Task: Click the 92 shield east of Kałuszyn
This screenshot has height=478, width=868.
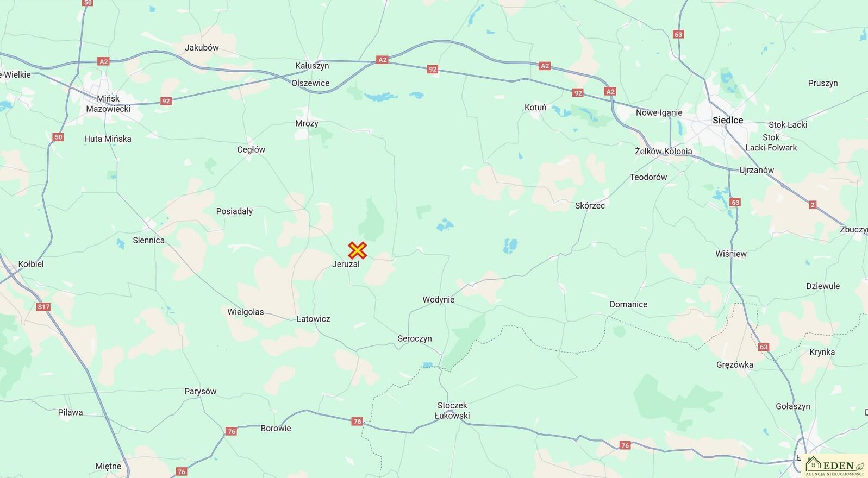Action: coord(432,69)
